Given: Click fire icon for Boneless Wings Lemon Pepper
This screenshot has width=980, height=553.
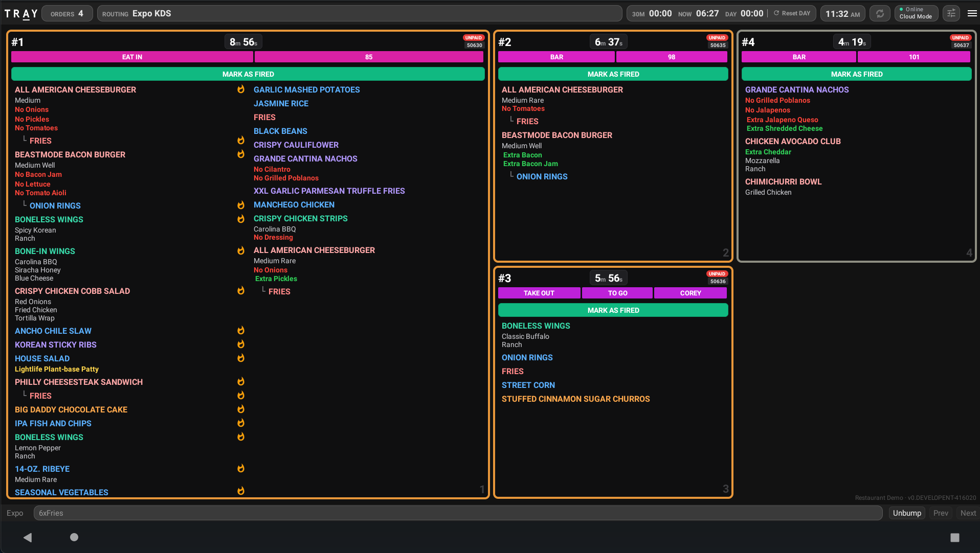Looking at the screenshot, I should tap(240, 437).
